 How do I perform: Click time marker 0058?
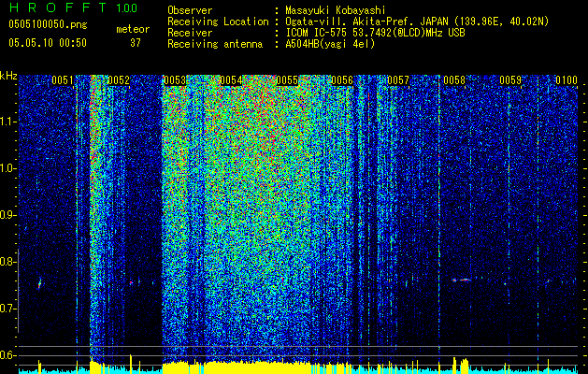pyautogui.click(x=454, y=80)
